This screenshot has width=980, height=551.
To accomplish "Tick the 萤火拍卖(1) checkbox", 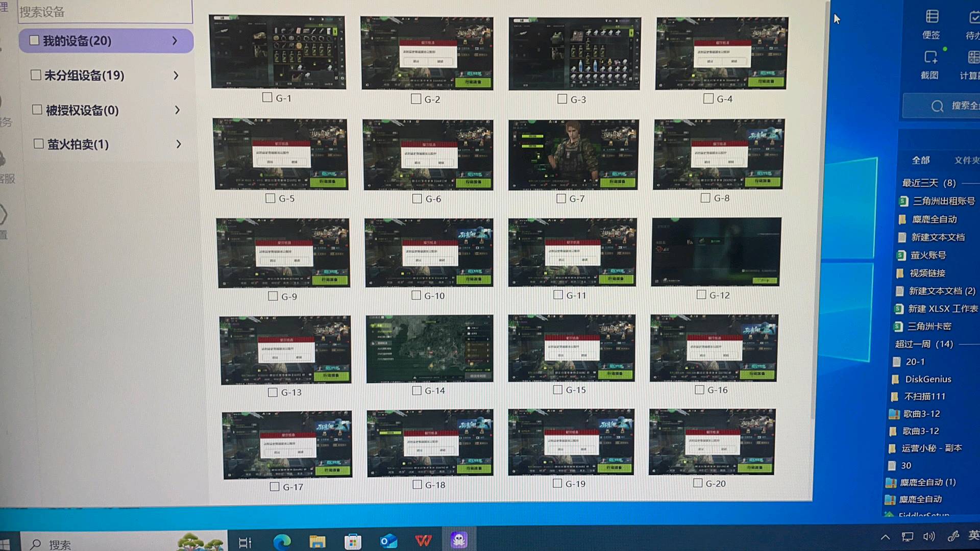I will tap(38, 144).
